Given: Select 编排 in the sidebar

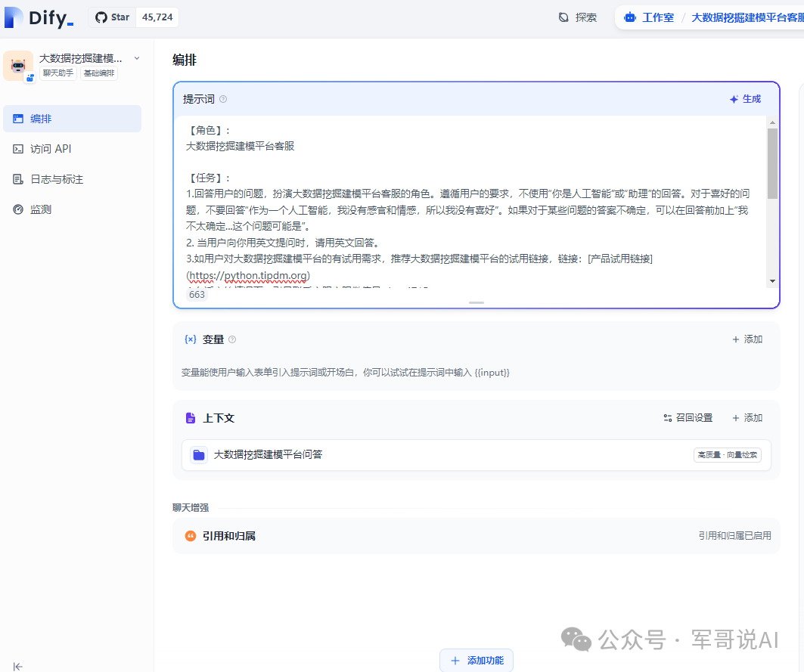Looking at the screenshot, I should click(x=73, y=119).
